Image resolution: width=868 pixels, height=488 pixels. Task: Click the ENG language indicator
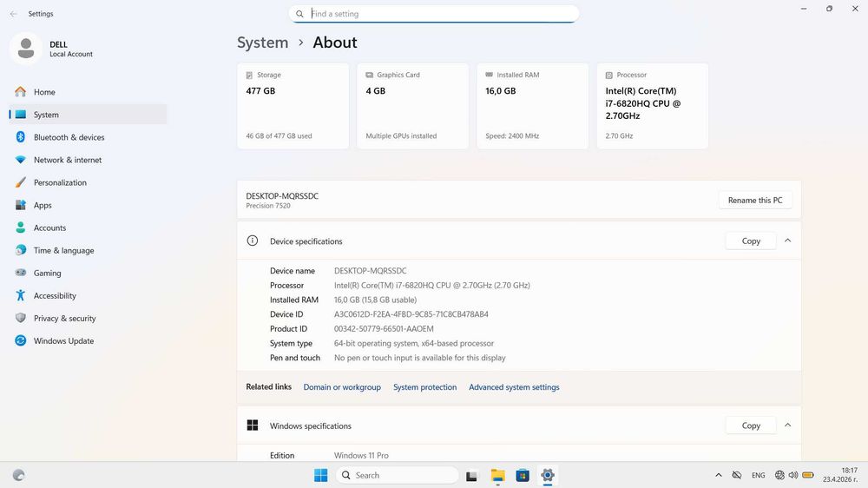coord(758,475)
